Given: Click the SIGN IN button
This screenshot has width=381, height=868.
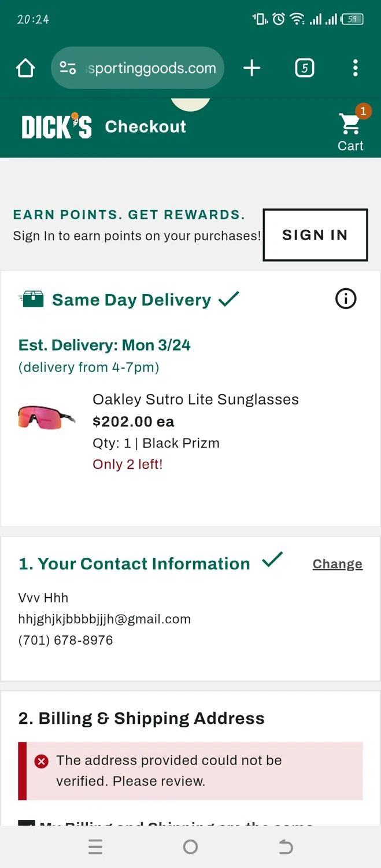Looking at the screenshot, I should tap(315, 235).
